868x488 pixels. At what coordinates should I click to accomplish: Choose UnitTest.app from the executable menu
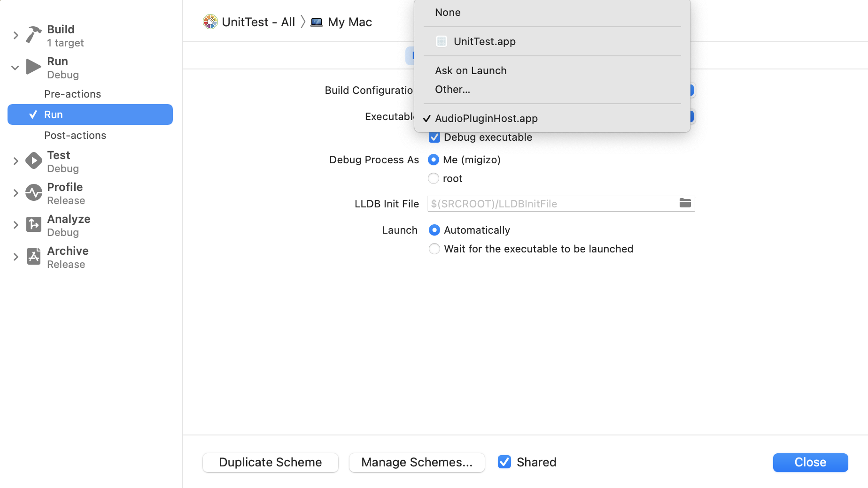(x=484, y=42)
